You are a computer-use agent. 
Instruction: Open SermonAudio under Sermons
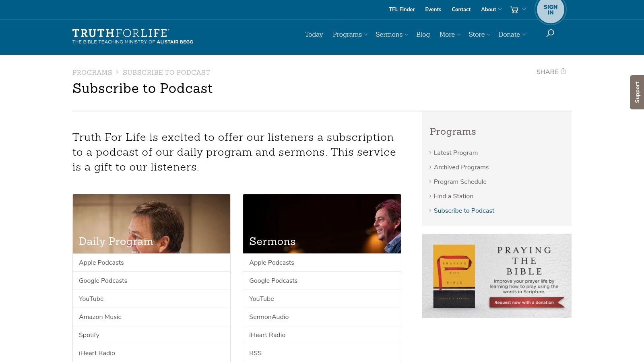[268, 317]
